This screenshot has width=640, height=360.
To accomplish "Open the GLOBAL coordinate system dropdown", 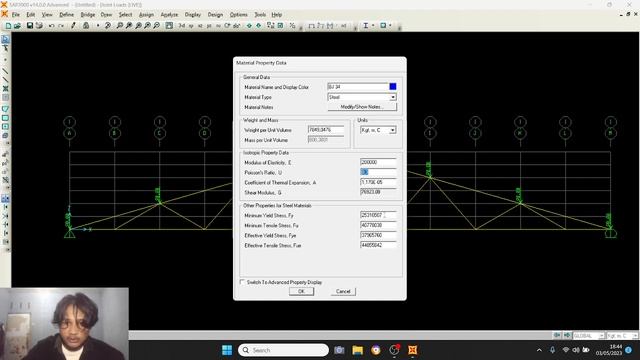I will point(601,336).
